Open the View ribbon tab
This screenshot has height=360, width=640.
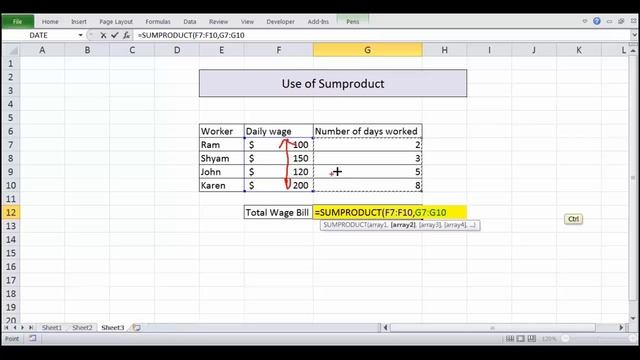pos(247,22)
